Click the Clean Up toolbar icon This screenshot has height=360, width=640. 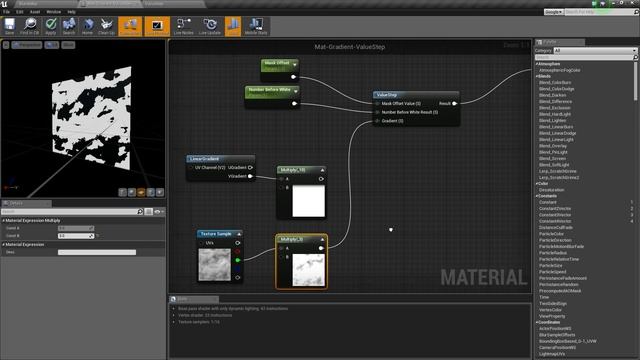click(x=107, y=26)
